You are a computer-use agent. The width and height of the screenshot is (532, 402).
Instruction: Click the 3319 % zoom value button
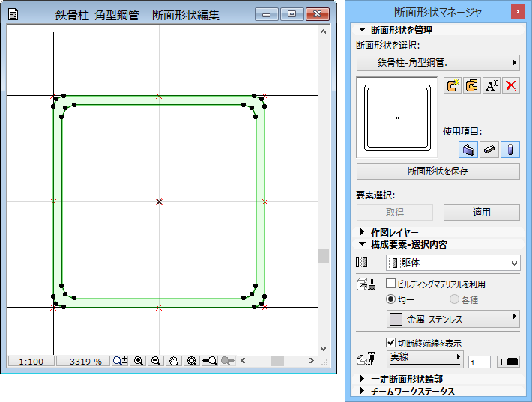click(x=82, y=362)
